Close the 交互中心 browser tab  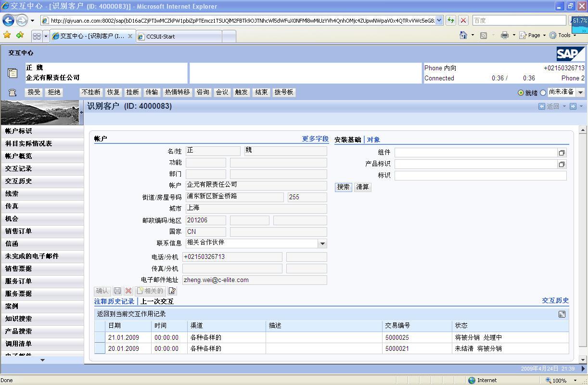click(130, 36)
